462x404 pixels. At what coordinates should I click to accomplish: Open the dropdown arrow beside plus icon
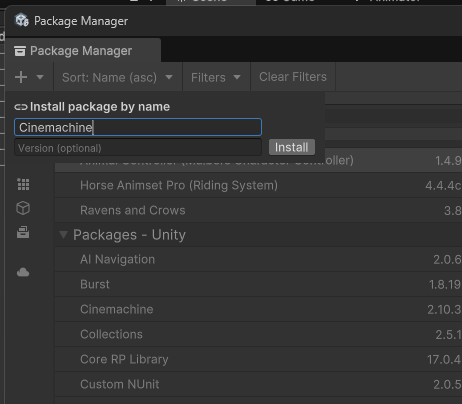point(40,77)
